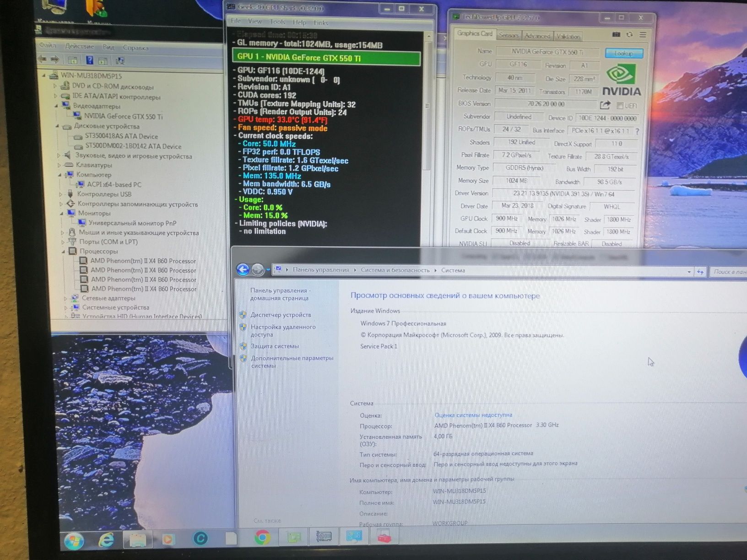The height and width of the screenshot is (560, 747).
Task: Switch to the Sensors tab in GPU-Z
Action: (509, 35)
